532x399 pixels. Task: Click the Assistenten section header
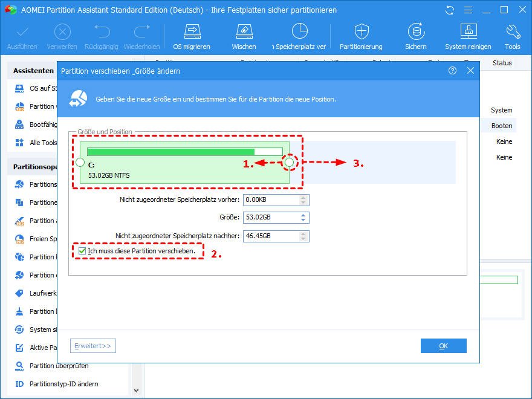33,71
